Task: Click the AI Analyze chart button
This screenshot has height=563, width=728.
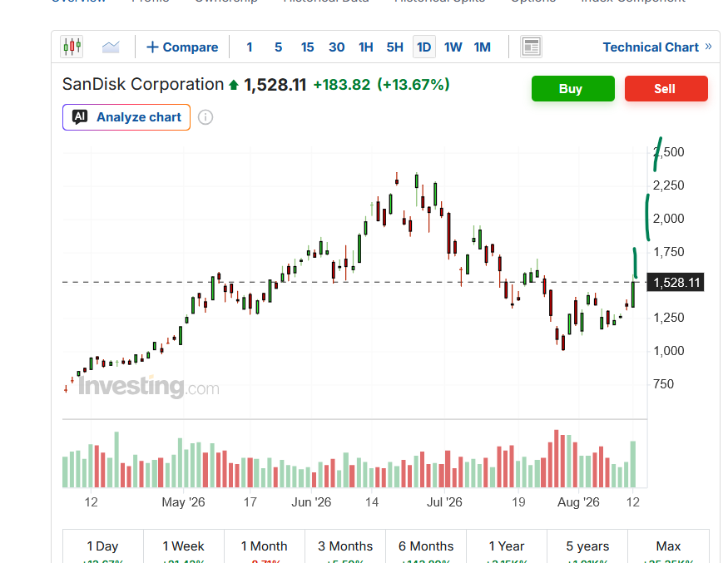Action: [126, 117]
